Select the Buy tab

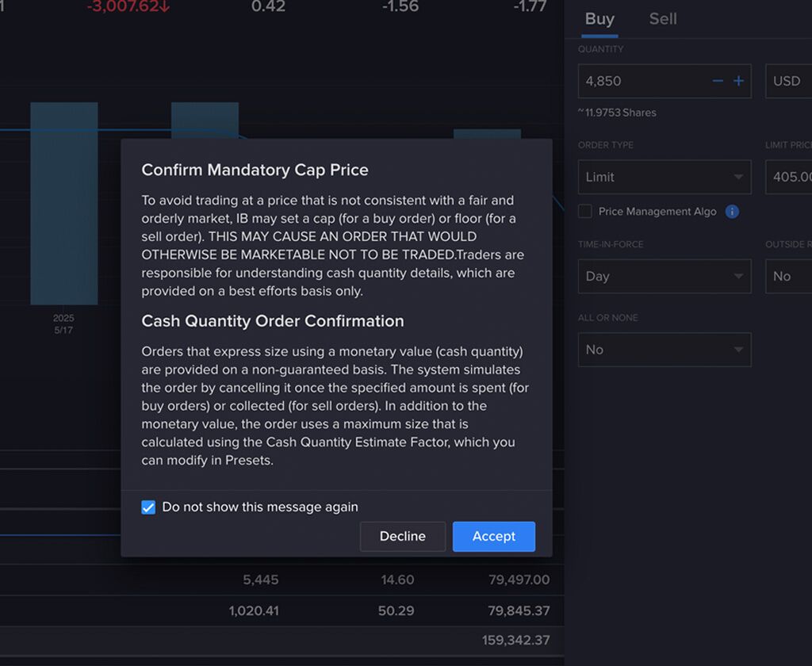(599, 19)
